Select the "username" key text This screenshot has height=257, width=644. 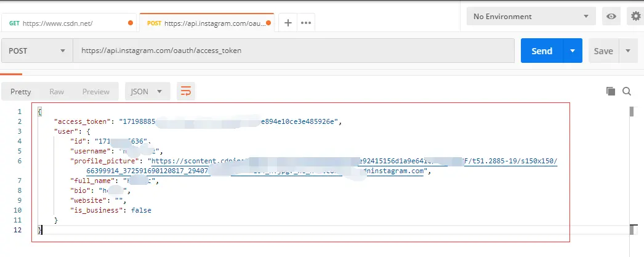pyautogui.click(x=91, y=151)
